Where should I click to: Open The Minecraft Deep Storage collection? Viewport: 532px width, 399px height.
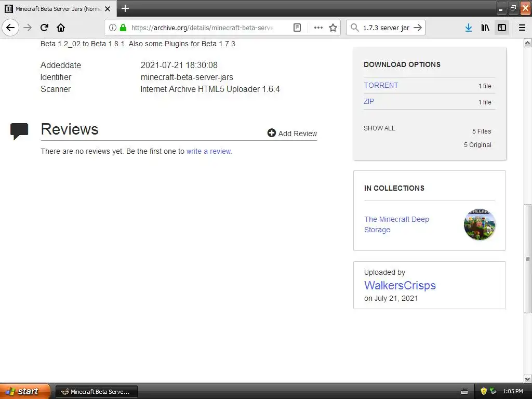tap(396, 224)
